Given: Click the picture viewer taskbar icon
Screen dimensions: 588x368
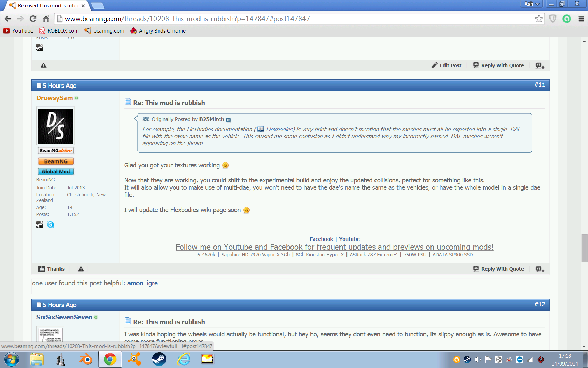Looking at the screenshot, I should (208, 360).
